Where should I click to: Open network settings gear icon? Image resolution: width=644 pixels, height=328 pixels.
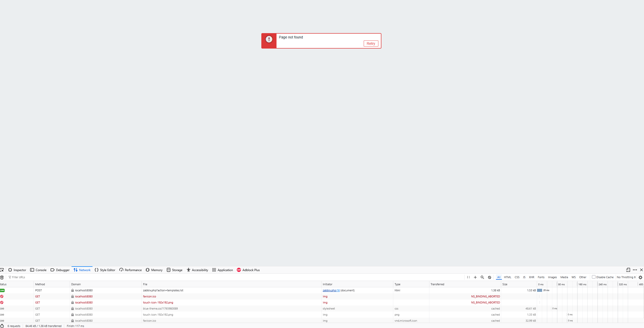(640, 277)
